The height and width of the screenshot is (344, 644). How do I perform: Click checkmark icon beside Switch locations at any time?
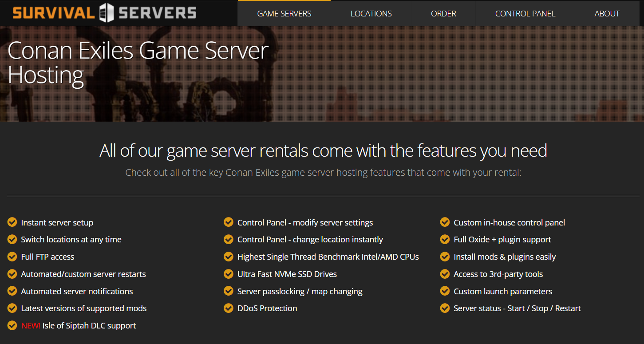click(12, 239)
